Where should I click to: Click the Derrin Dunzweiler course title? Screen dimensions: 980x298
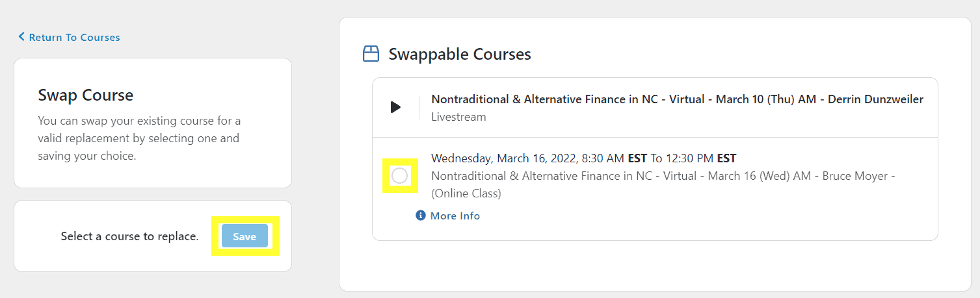678,99
